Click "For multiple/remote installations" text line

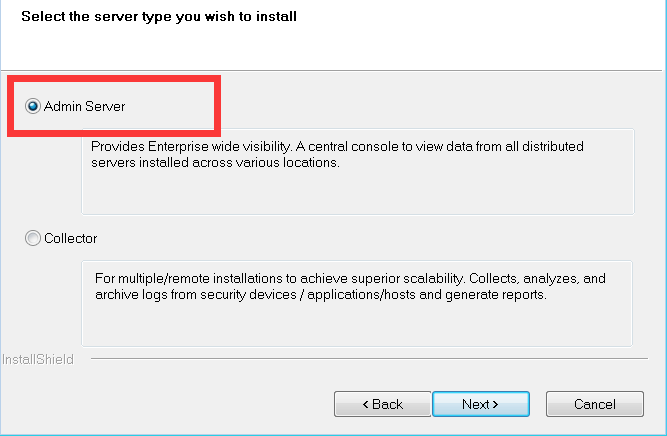pyautogui.click(x=350, y=279)
